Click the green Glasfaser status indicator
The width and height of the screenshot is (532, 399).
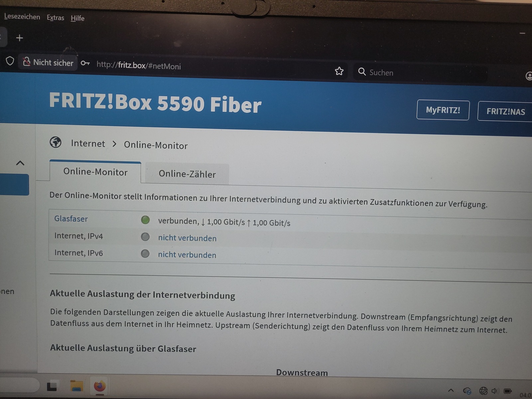(145, 220)
